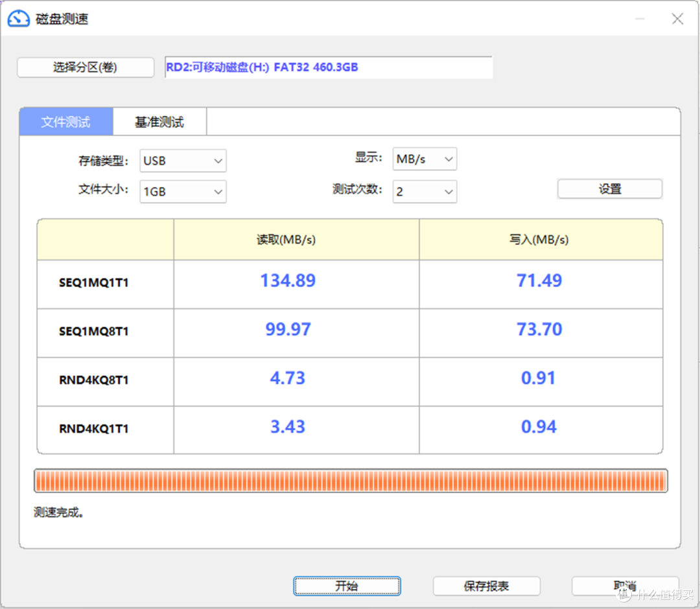The height and width of the screenshot is (609, 700).
Task: Click the 3.43 read speed value
Action: pos(288,426)
